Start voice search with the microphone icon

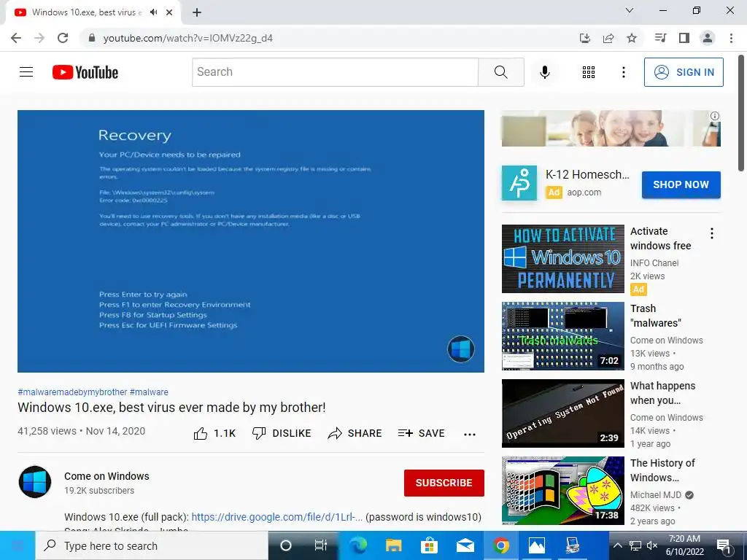[544, 72]
